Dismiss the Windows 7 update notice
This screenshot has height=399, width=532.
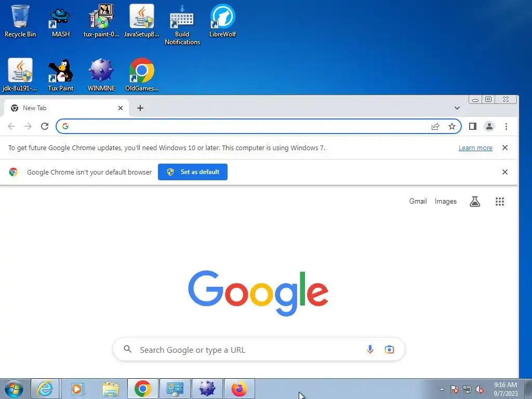[505, 148]
